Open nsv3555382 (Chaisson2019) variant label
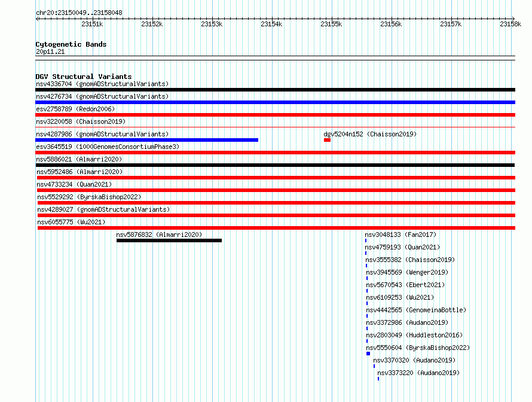The height and width of the screenshot is (402, 532). (410, 260)
